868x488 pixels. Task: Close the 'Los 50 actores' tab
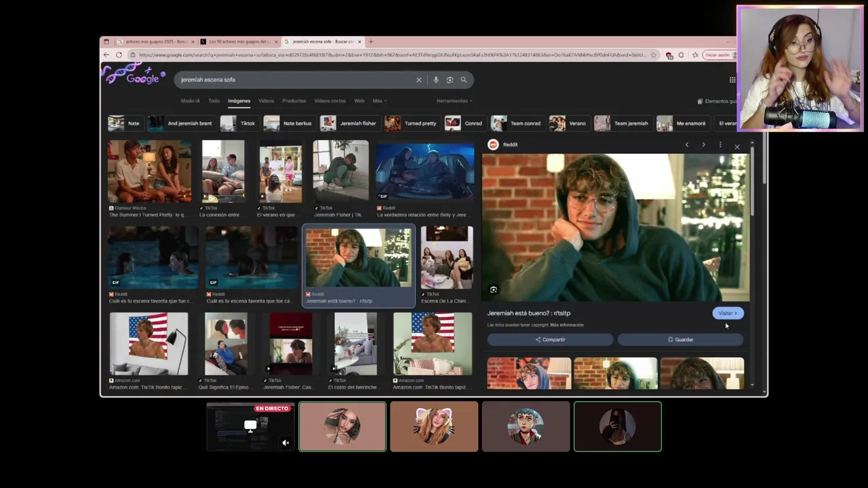[276, 41]
